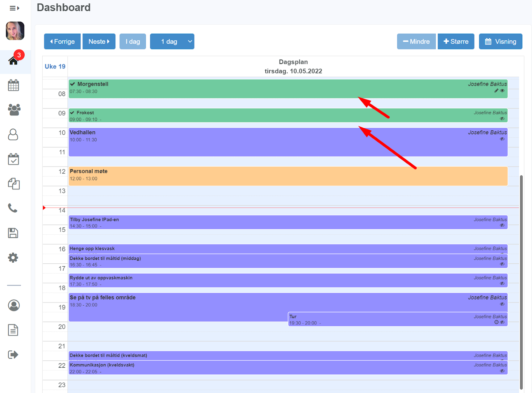Open the Frokost event
The height and width of the screenshot is (393, 532).
(x=288, y=115)
